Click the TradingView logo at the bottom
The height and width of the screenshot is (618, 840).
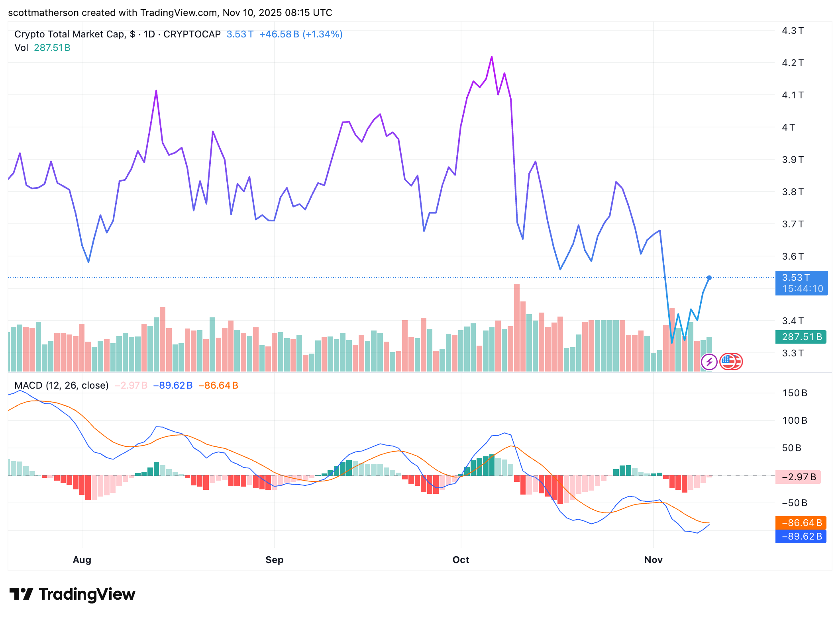[21, 594]
